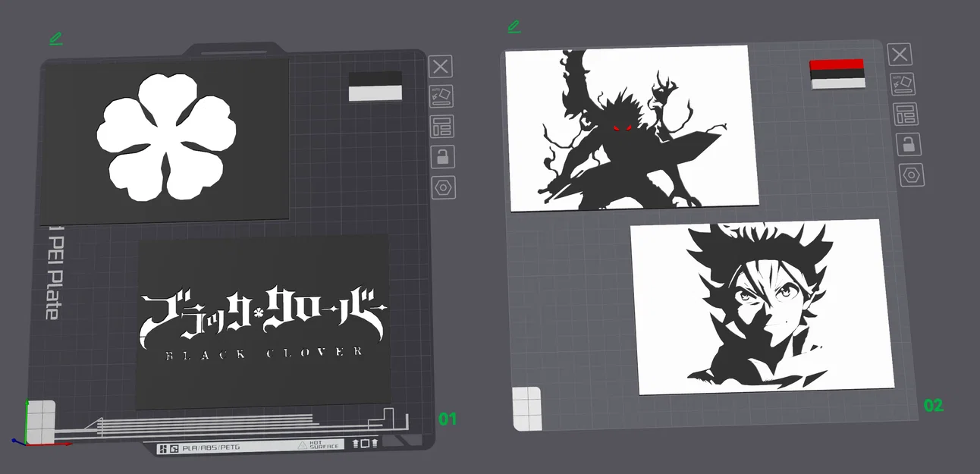
Task: Select the Black Clover logo model
Action: [263, 322]
